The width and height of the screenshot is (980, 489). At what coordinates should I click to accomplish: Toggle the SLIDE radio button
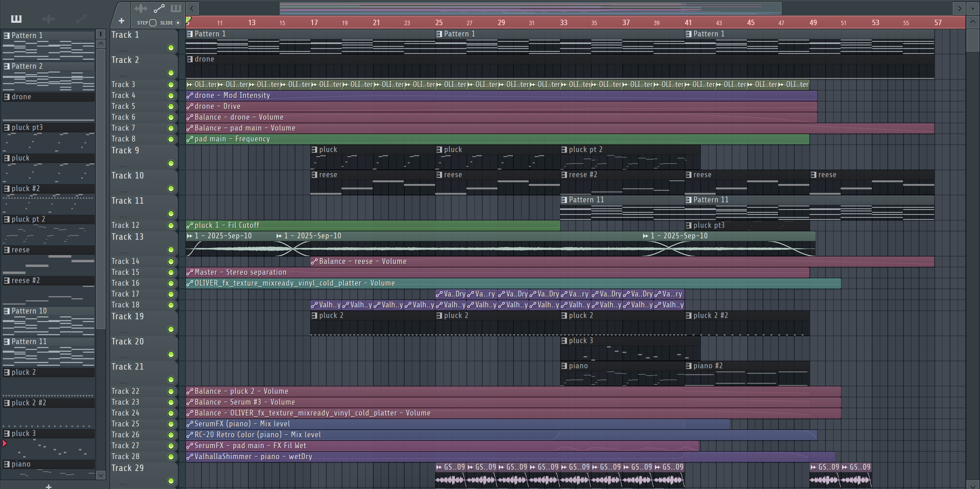178,23
